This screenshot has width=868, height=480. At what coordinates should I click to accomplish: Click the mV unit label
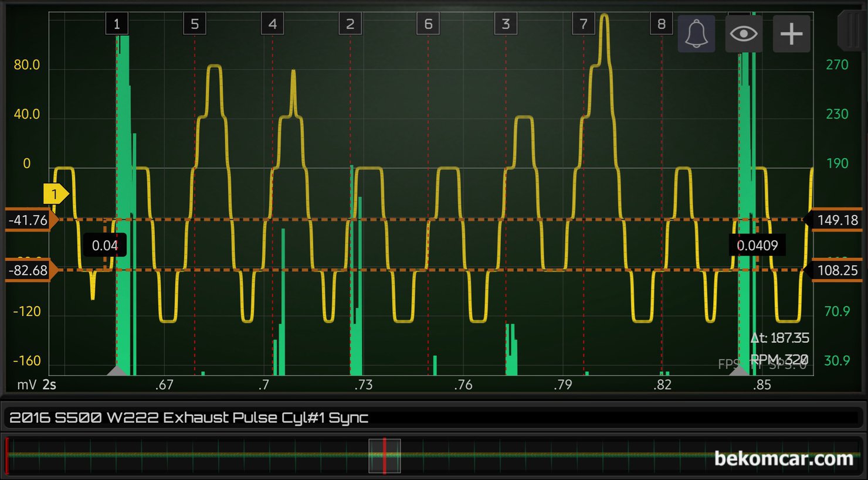[x=27, y=384]
